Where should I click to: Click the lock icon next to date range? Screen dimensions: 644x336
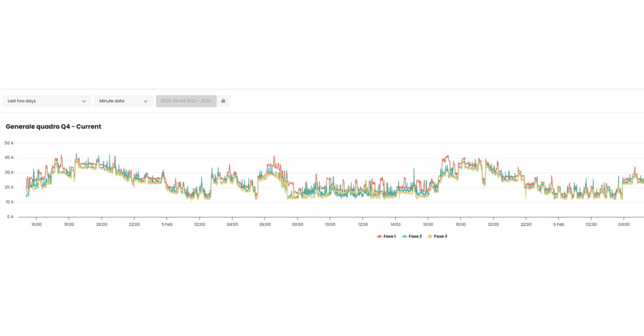coord(223,101)
